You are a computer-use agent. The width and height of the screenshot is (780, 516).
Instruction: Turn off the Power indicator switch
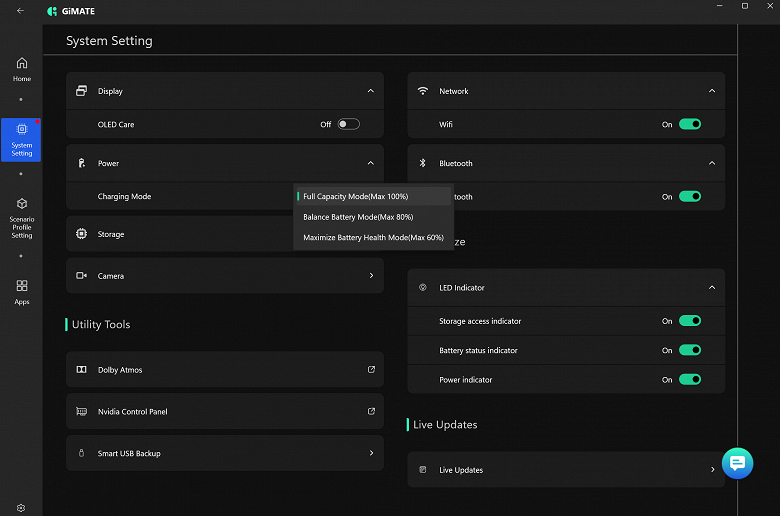point(690,380)
